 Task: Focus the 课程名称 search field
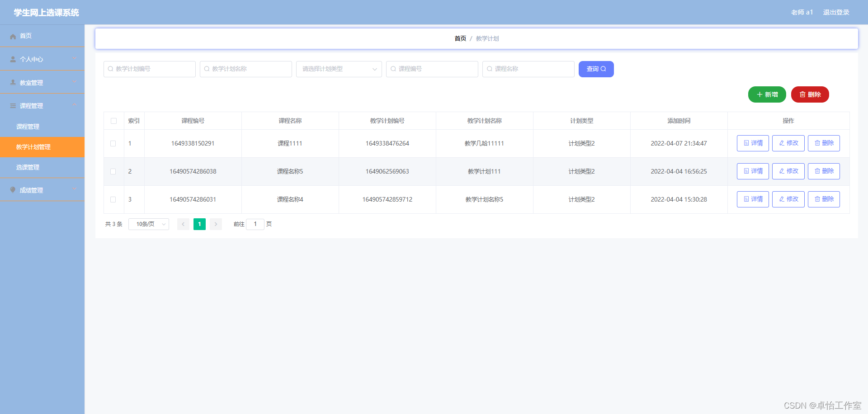(x=528, y=69)
